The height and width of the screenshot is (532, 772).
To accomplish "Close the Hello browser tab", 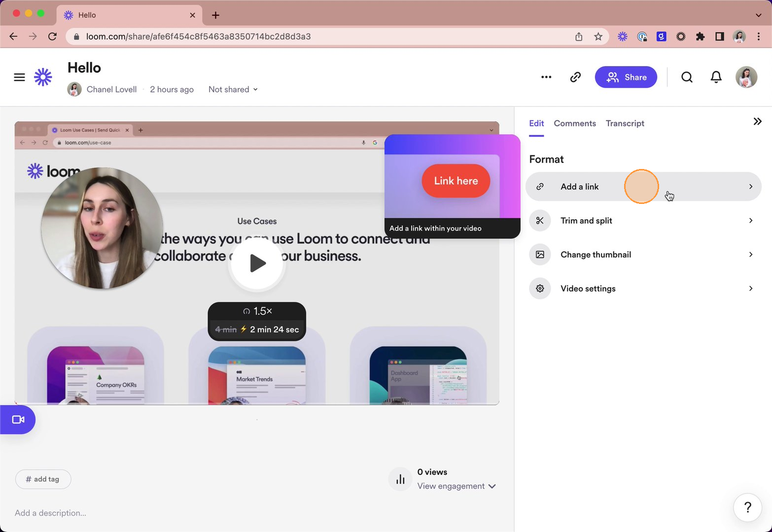I will pos(192,15).
